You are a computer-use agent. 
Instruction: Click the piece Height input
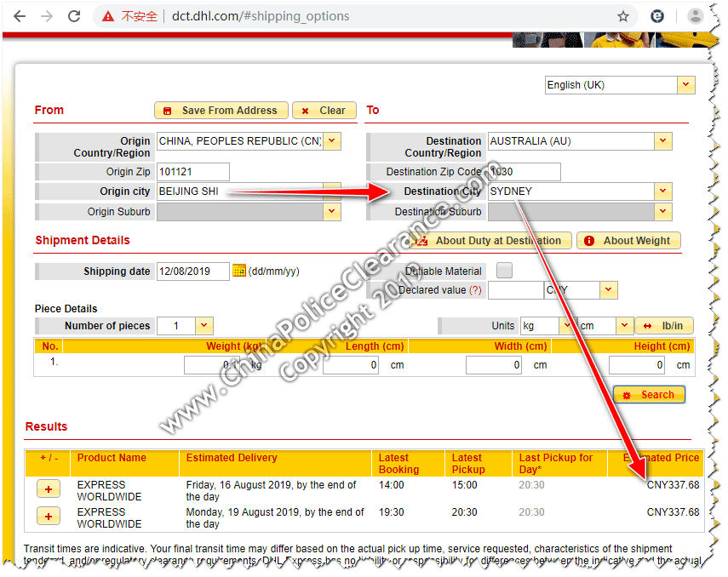[637, 365]
